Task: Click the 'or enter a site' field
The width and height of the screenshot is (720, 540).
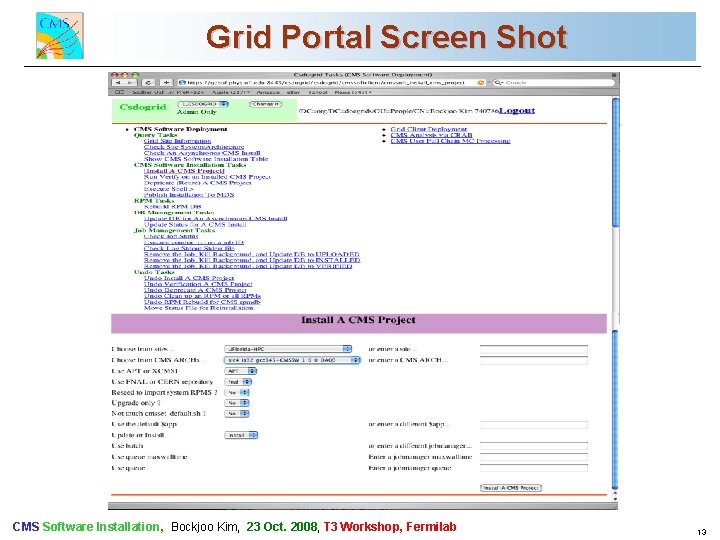Action: (x=534, y=349)
